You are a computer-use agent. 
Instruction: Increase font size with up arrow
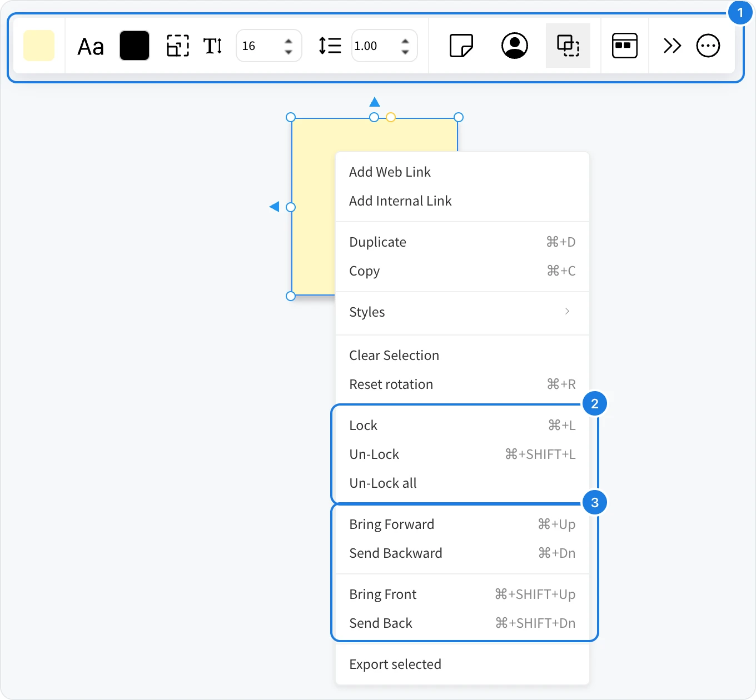coord(288,41)
